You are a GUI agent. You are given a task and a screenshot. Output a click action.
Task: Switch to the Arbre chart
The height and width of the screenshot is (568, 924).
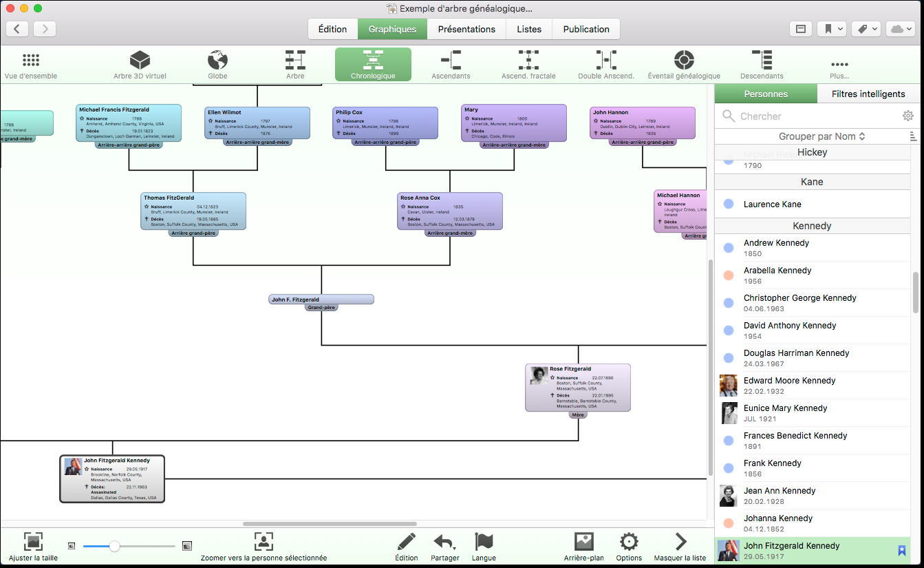pos(295,66)
